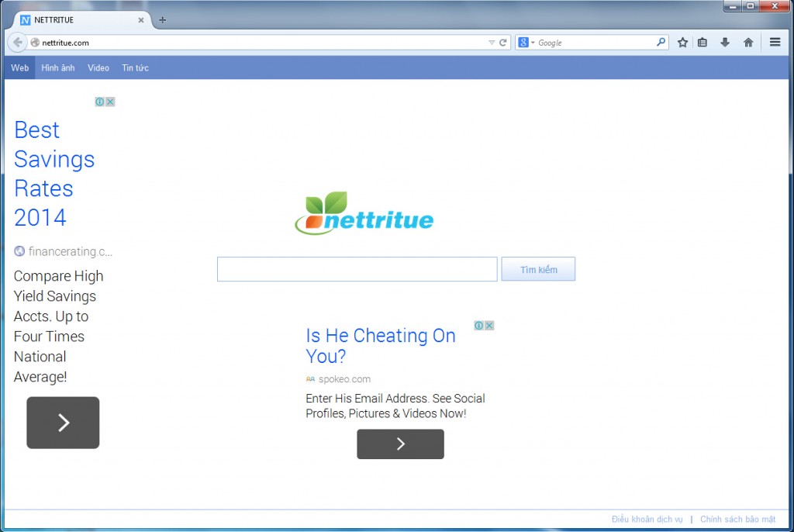Open Chính sách bảo mật link

[738, 520]
